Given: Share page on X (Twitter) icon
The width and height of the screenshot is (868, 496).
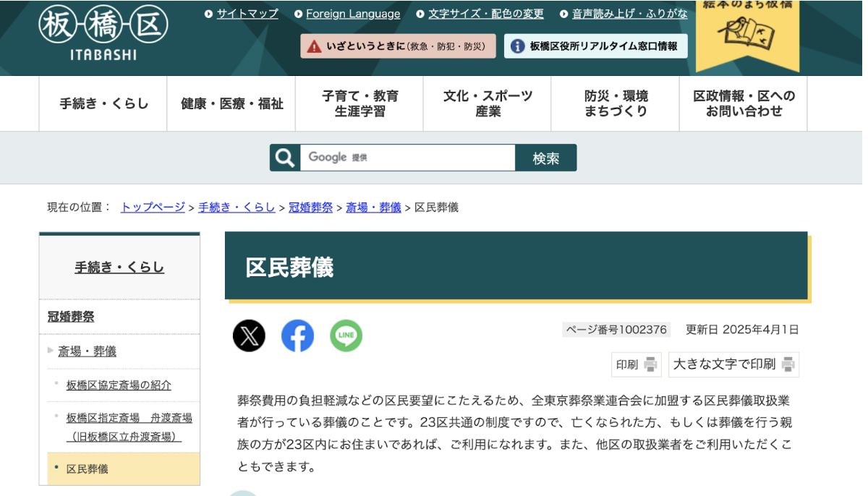Looking at the screenshot, I should click(x=249, y=336).
